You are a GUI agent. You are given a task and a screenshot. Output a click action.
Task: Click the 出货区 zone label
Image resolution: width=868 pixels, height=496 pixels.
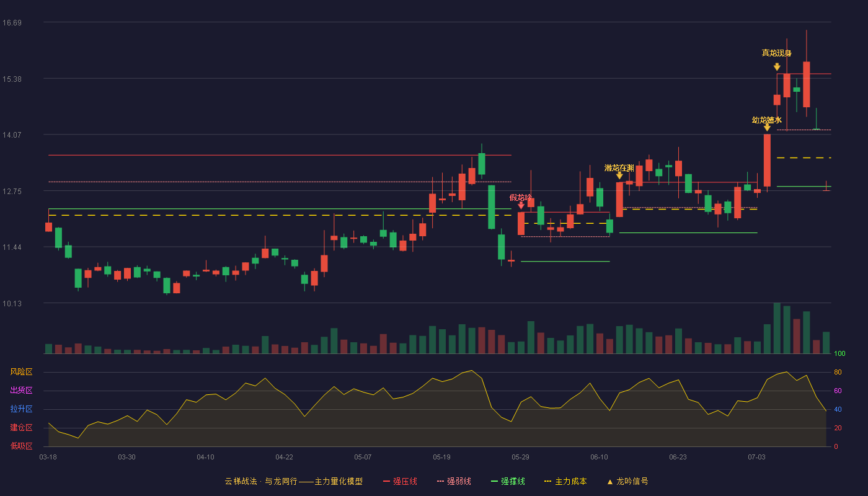[21, 391]
